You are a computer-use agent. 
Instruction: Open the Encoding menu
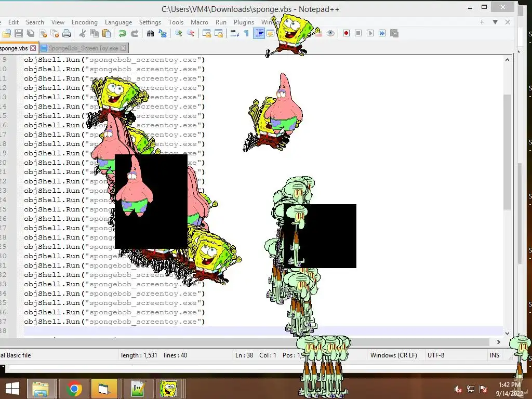(x=85, y=22)
